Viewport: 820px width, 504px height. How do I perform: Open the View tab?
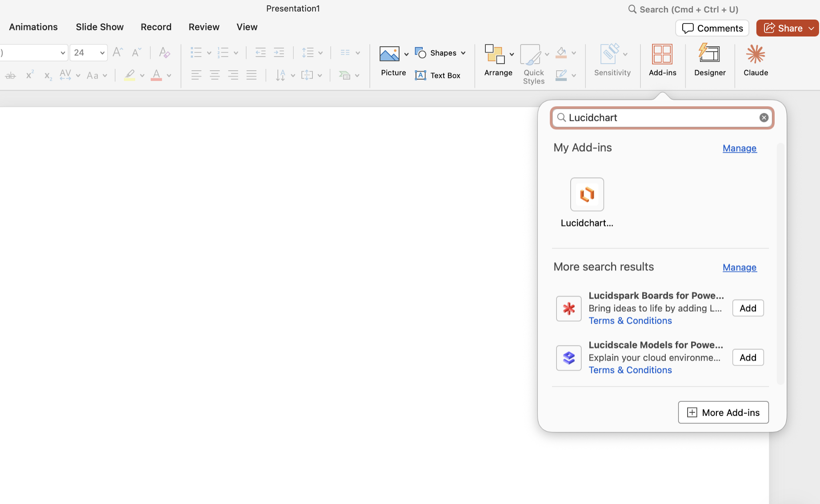tap(247, 27)
